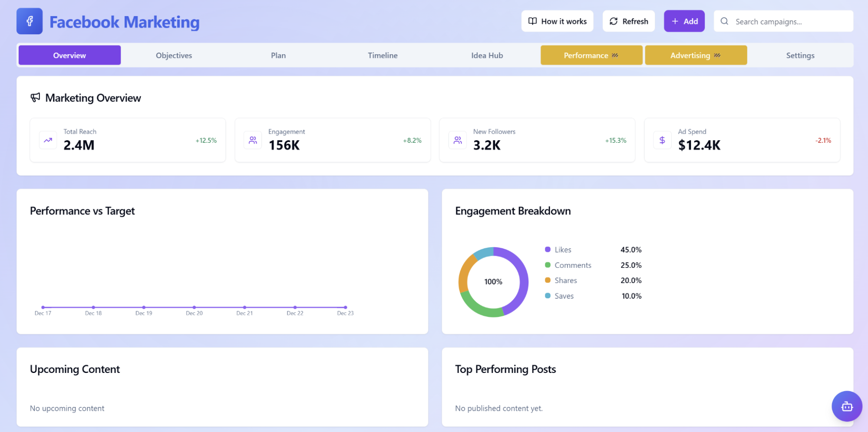Open the Idea Hub tab
This screenshot has width=868, height=432.
(487, 55)
